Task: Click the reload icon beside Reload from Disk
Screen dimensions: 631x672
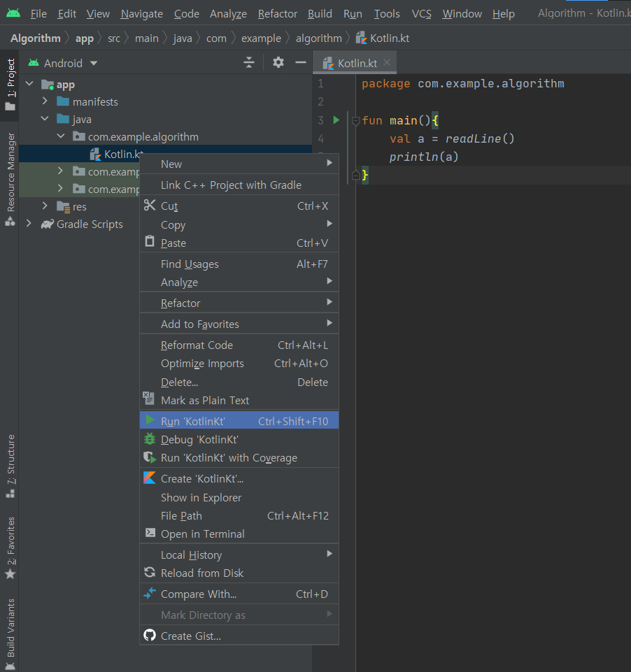Action: 150,572
